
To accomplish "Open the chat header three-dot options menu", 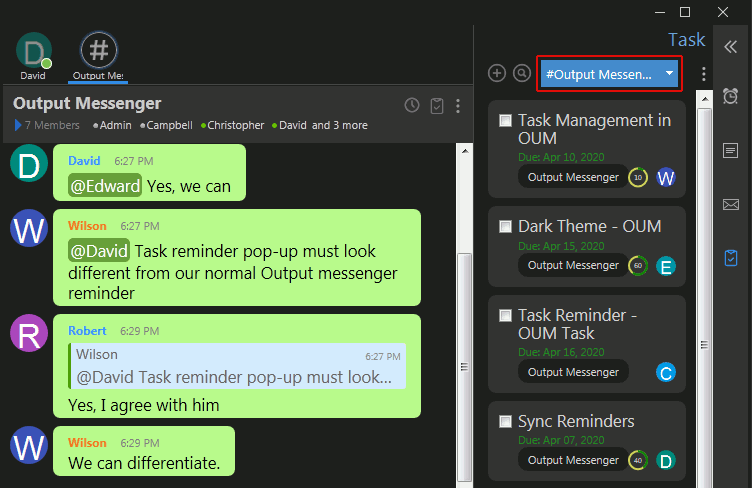I will (458, 106).
